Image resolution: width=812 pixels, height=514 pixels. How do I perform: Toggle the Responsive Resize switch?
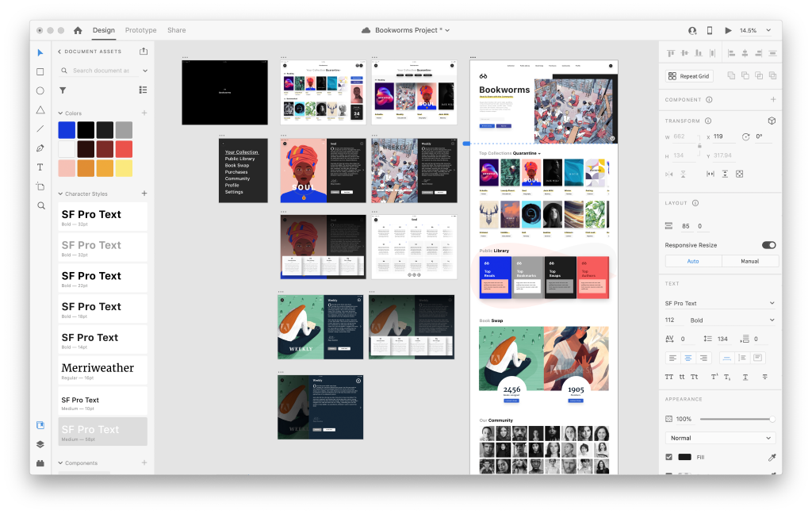coord(768,245)
